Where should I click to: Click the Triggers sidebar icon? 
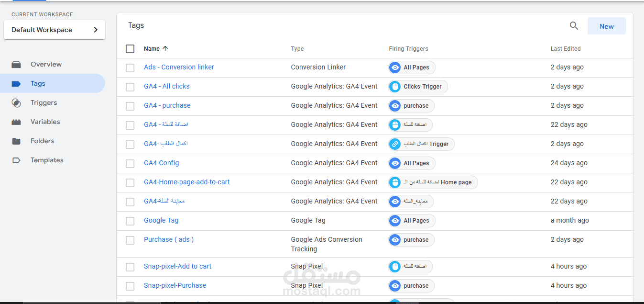pyautogui.click(x=16, y=102)
